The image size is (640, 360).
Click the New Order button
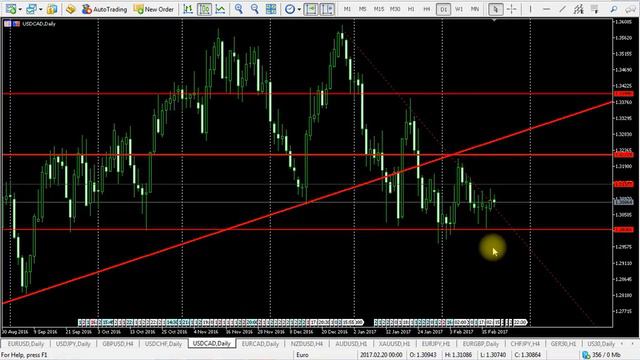[x=154, y=9]
